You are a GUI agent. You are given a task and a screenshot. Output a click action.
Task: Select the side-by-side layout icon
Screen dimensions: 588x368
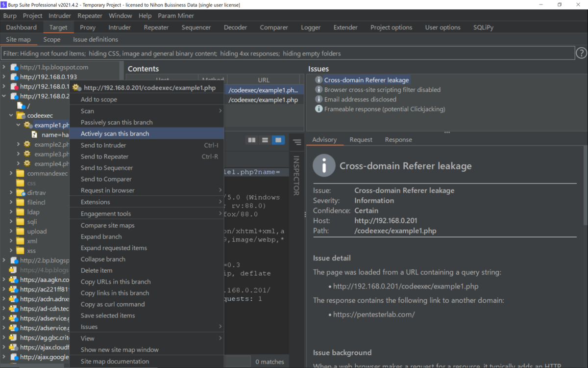tap(252, 140)
